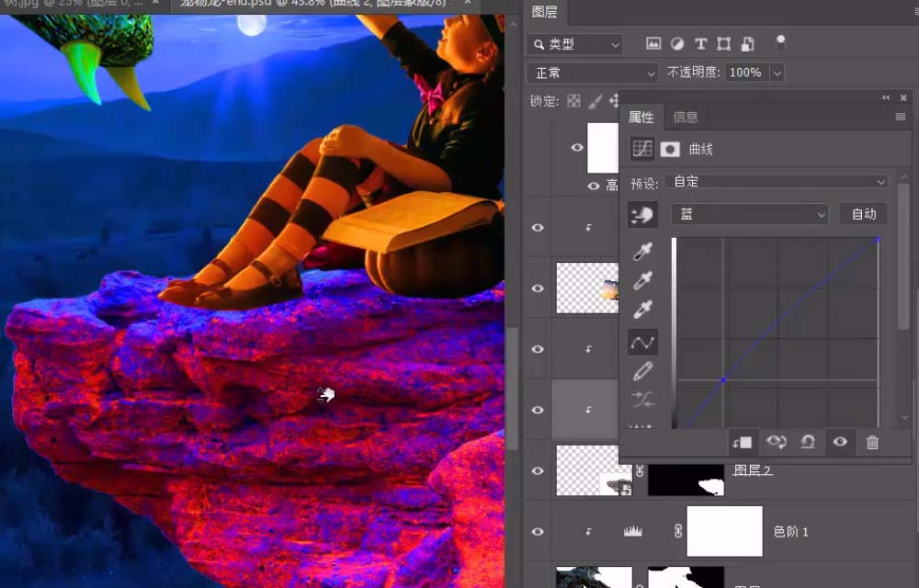Toggle visibility of the selected highlighted layer
The image size is (919, 588).
(x=538, y=410)
